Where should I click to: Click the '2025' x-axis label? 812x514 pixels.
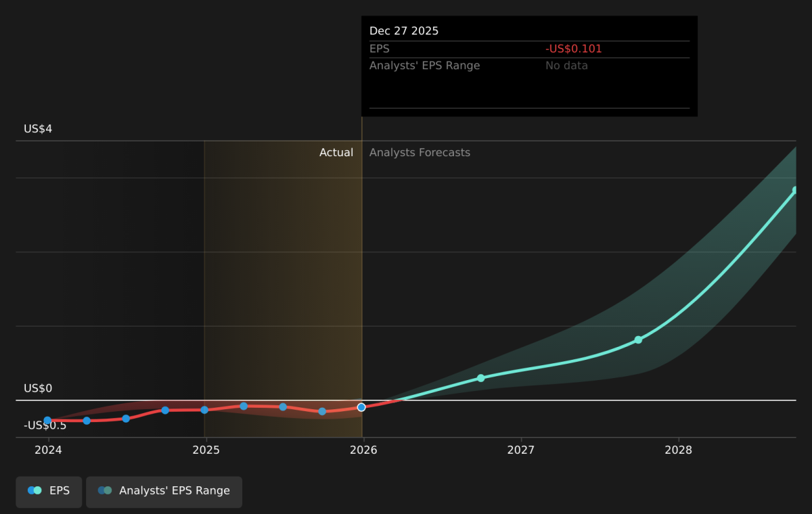[206, 450]
